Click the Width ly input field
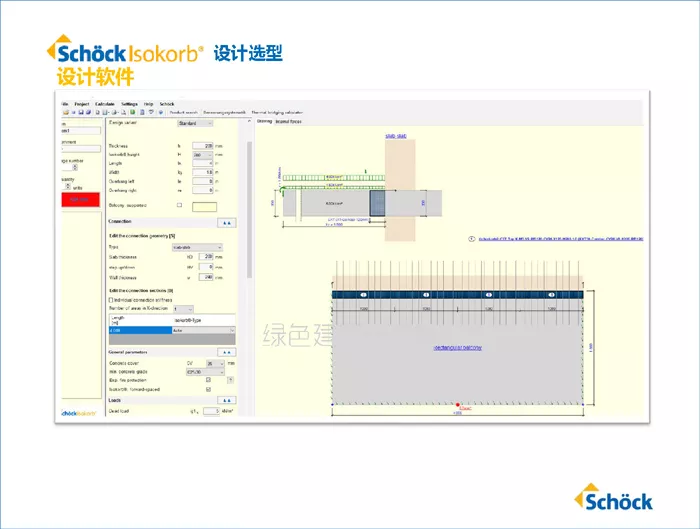 [203, 172]
